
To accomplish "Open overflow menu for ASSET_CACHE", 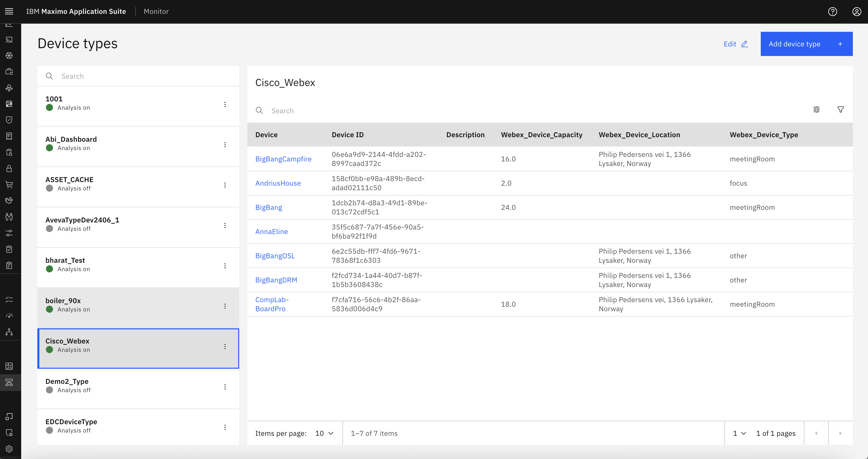I will [225, 185].
